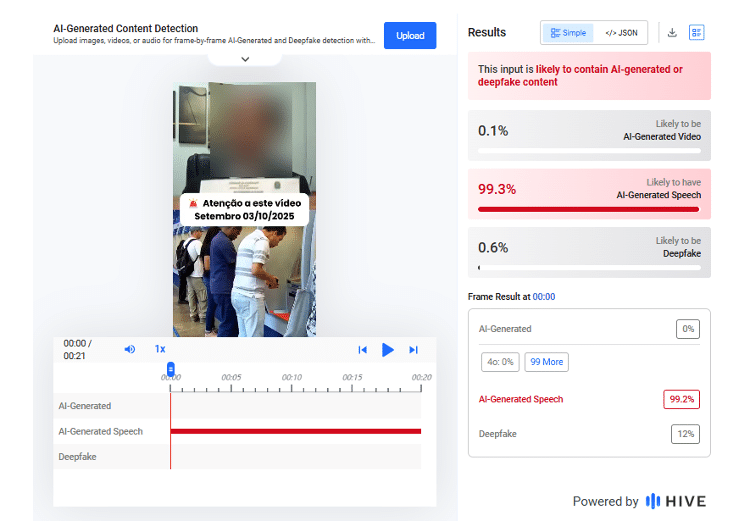Click the download results icon
The image size is (750, 521).
672,33
